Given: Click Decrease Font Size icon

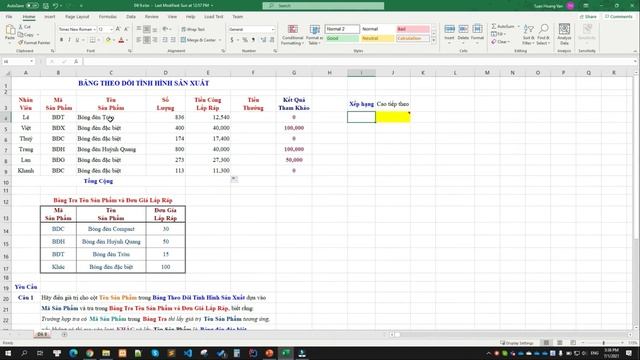Looking at the screenshot, I should (126, 29).
